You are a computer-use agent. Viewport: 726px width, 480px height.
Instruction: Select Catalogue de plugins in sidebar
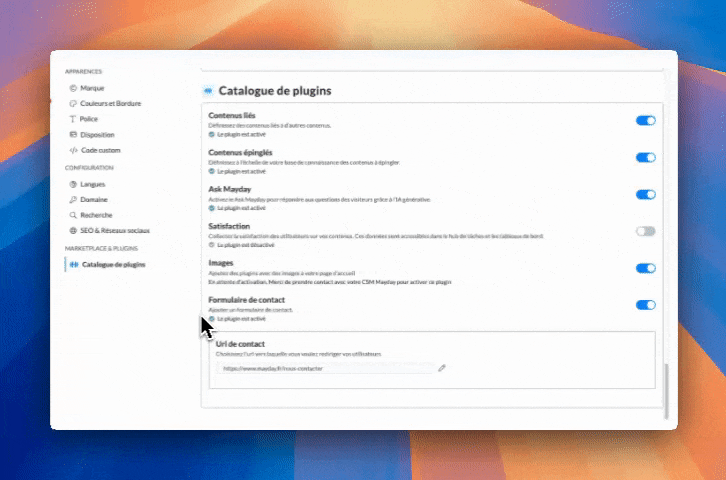tap(113, 264)
